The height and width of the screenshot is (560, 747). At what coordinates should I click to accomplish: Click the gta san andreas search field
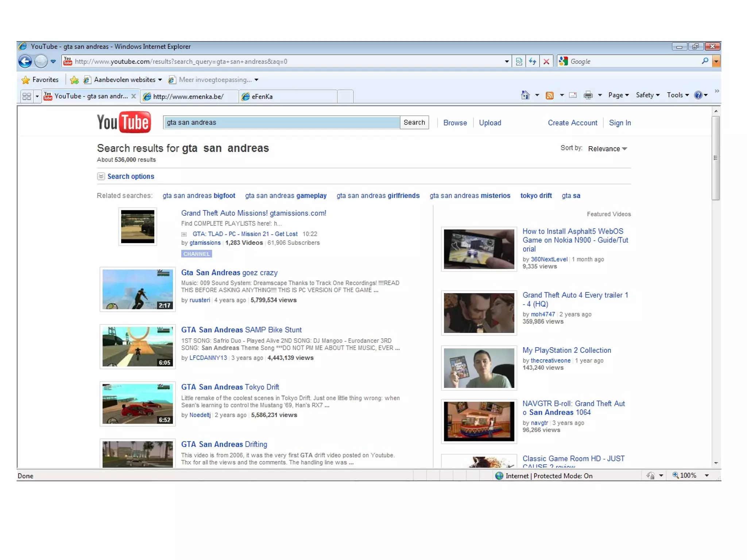click(281, 122)
